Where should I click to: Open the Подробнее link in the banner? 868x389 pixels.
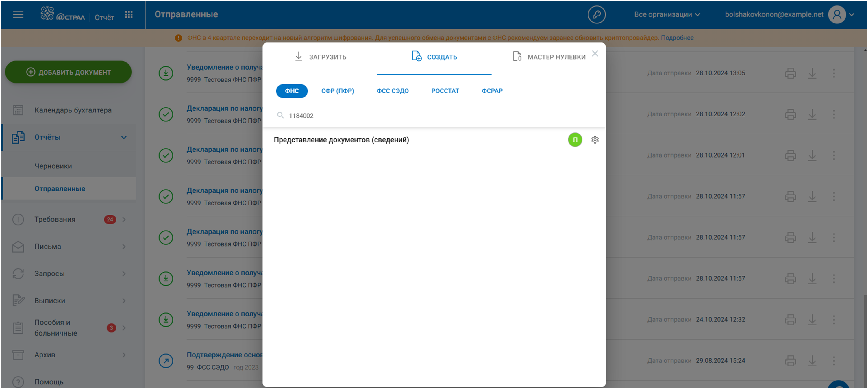tap(677, 38)
